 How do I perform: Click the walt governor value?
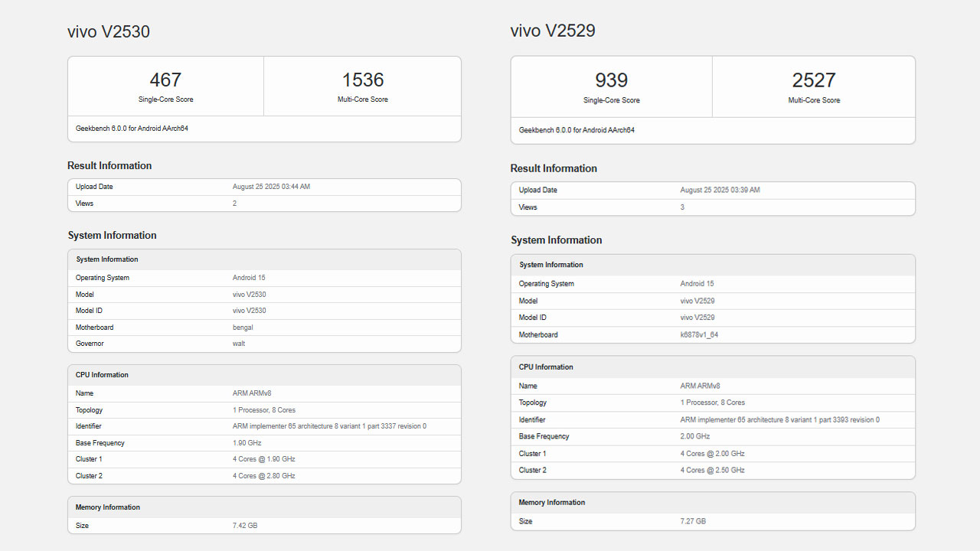[x=239, y=344]
